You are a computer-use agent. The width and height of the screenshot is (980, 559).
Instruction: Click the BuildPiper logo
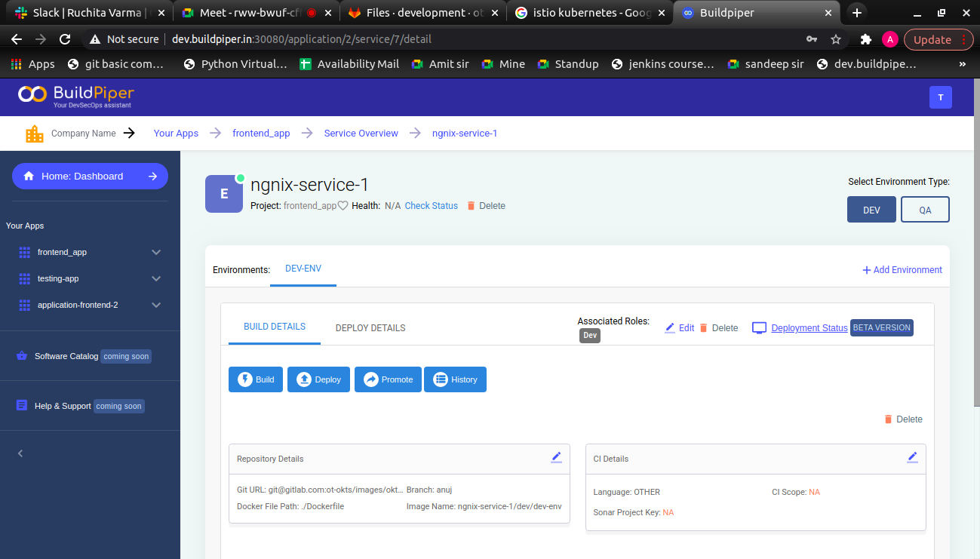coord(76,96)
